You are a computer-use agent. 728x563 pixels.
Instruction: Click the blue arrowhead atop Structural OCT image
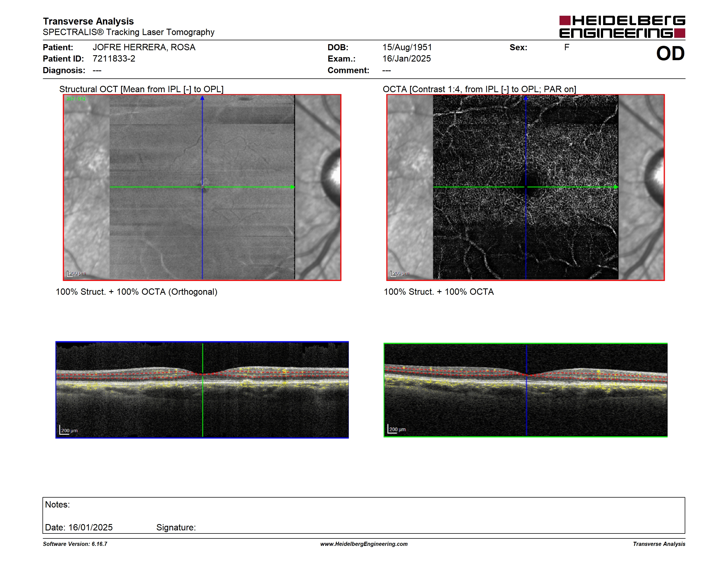point(202,98)
